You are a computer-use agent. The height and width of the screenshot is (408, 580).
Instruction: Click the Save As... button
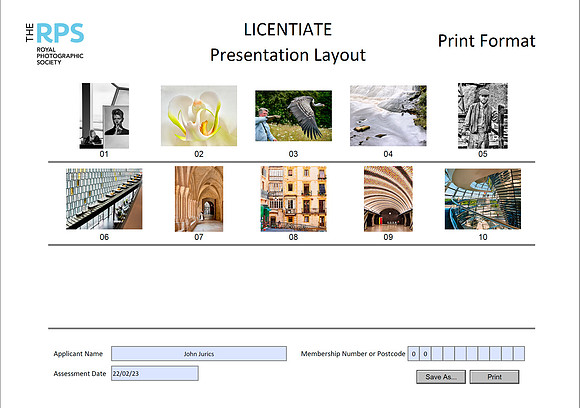[441, 377]
